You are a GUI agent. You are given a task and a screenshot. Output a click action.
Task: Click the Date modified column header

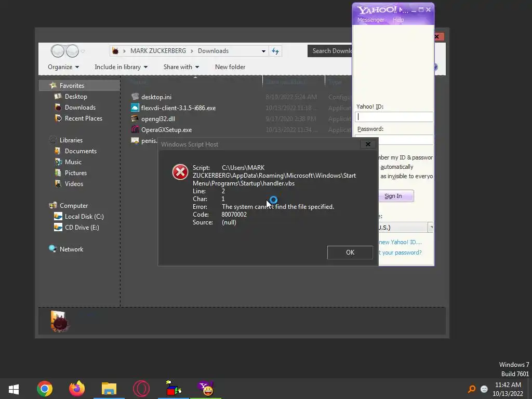click(294, 82)
